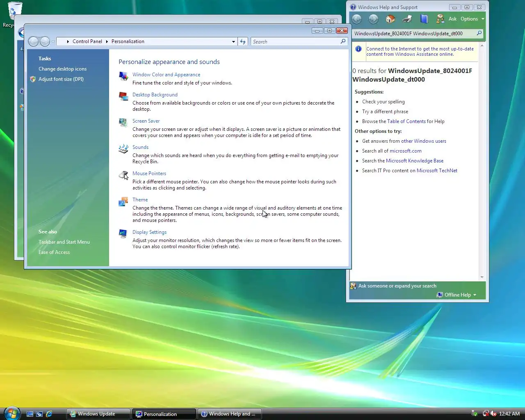Expand the arrow before Control Panel breadcrumb
Screen dimensions: 525x420
point(68,41)
